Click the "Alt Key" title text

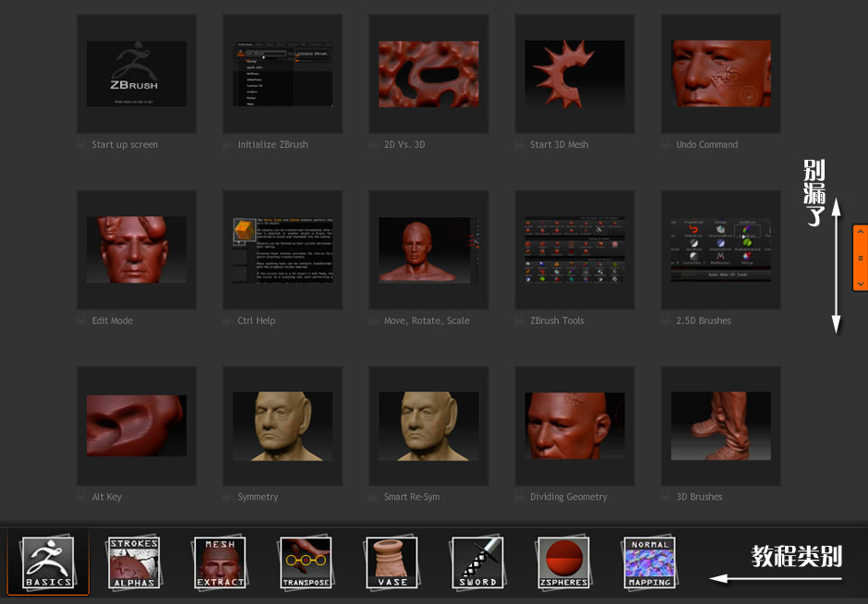click(x=107, y=497)
